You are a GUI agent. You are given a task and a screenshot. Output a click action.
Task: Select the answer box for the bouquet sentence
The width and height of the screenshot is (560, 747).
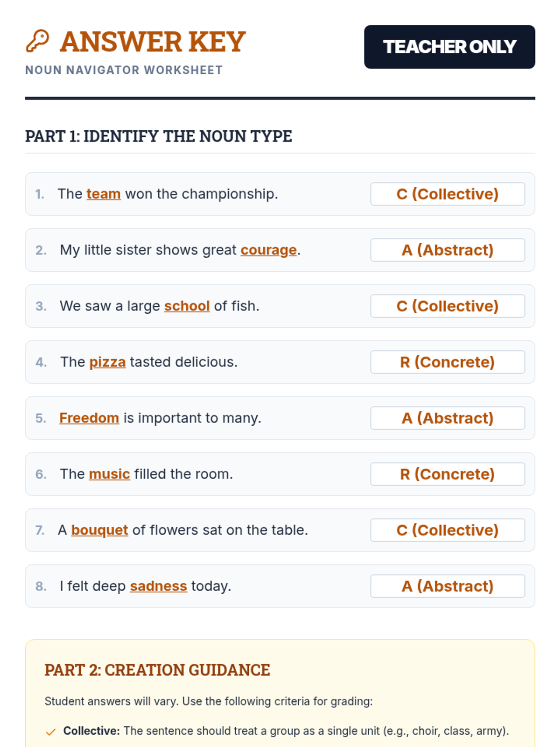coord(448,530)
